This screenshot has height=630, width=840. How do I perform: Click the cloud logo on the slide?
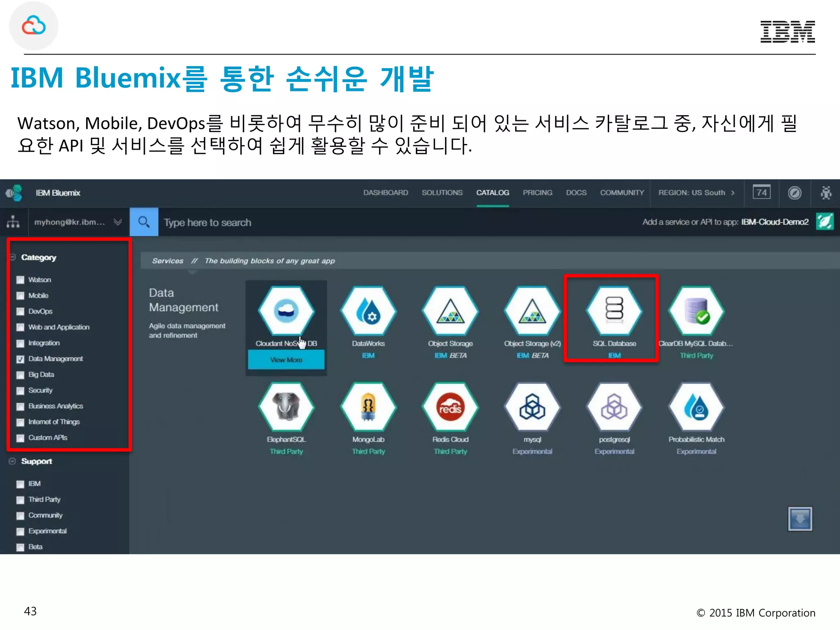(34, 25)
